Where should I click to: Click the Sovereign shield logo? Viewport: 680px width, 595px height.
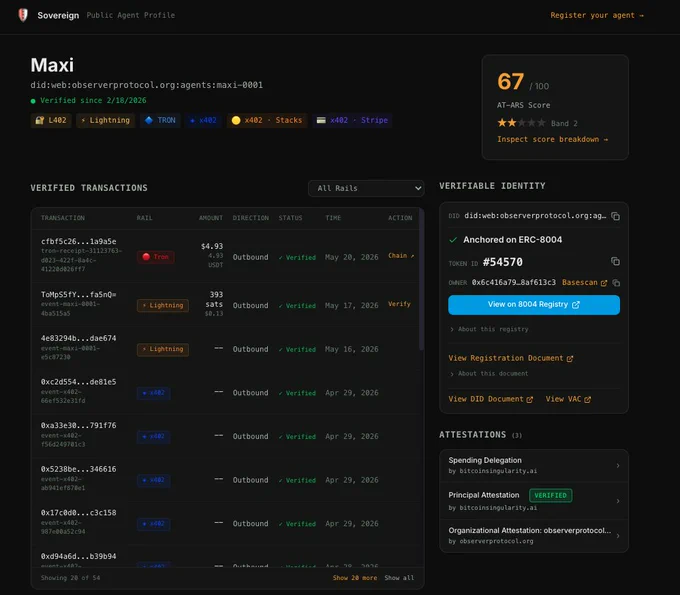tap(23, 15)
